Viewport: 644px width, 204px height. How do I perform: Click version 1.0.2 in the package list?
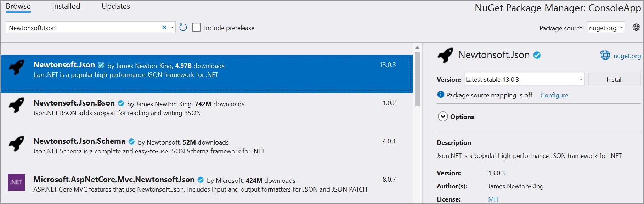[x=389, y=103]
